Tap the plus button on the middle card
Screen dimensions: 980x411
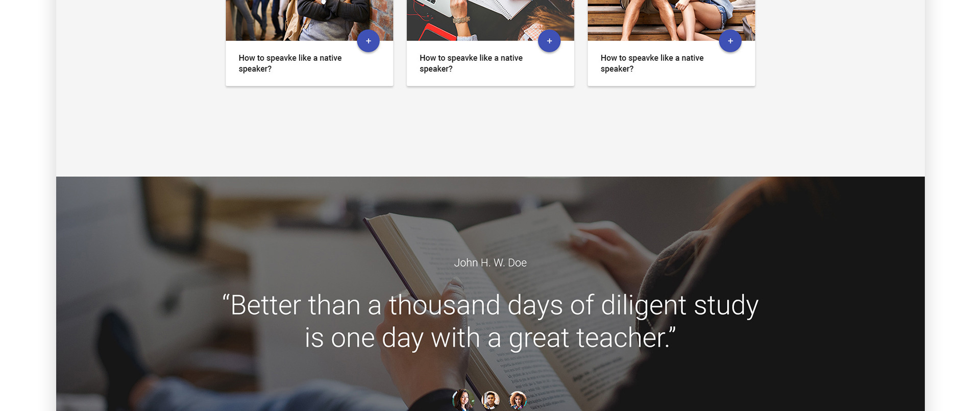point(549,41)
